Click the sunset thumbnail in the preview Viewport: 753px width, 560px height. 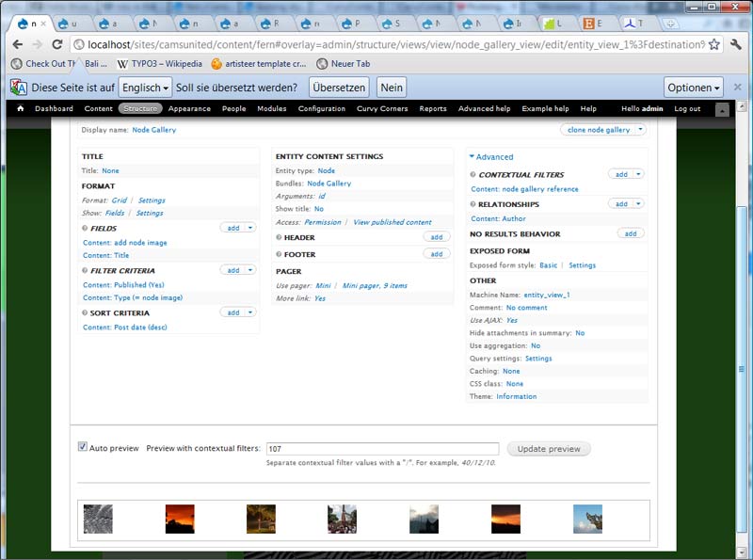click(x=180, y=519)
